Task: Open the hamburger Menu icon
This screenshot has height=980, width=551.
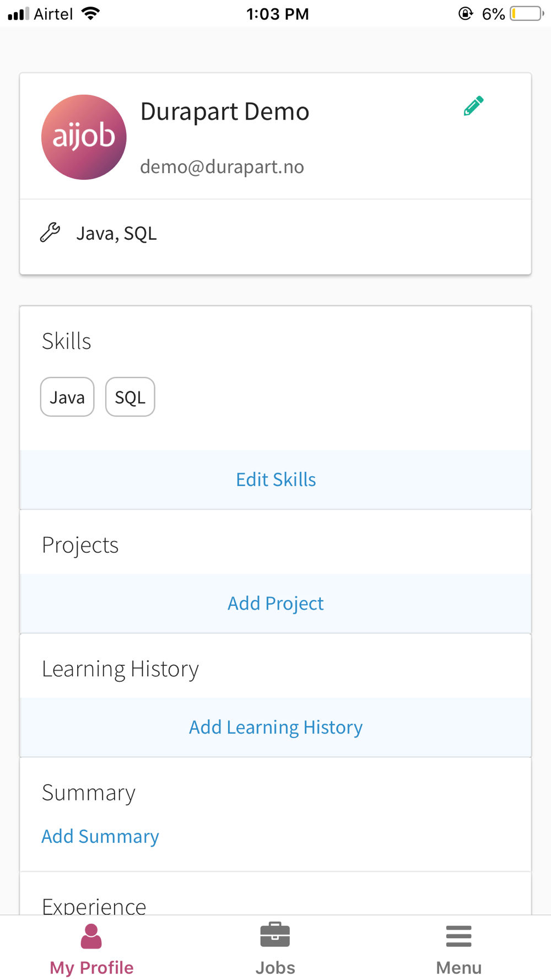Action: (458, 936)
